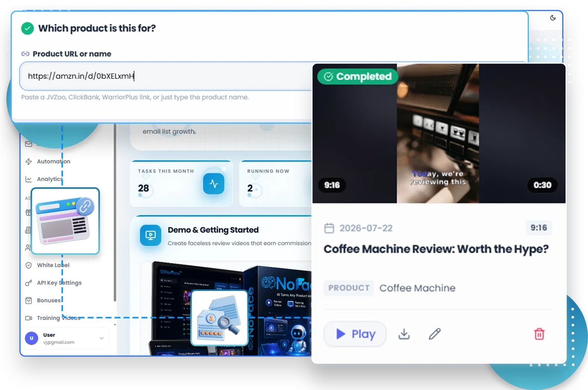The image size is (588, 390).
Task: Open Bonuses in the sidebar
Action: click(x=49, y=300)
